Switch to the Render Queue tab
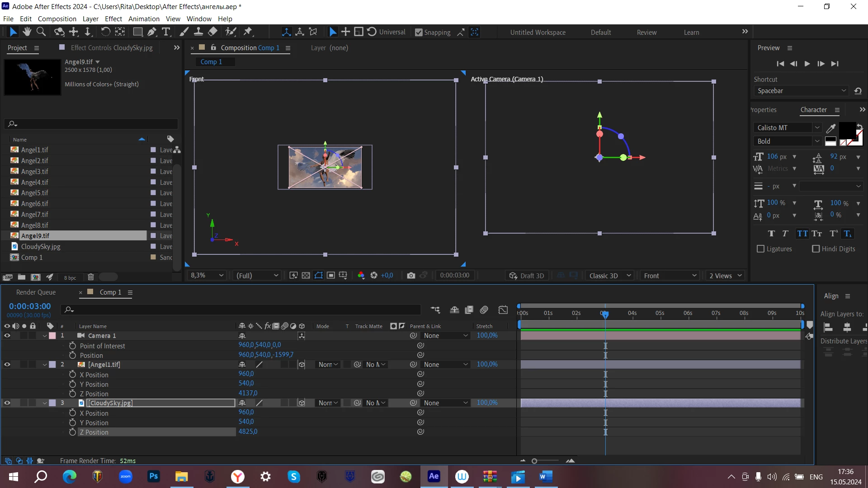868x488 pixels. pyautogui.click(x=36, y=292)
